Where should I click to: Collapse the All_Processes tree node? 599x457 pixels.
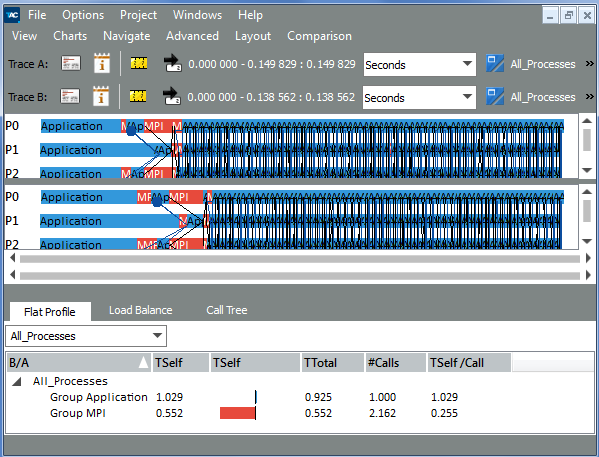point(17,381)
